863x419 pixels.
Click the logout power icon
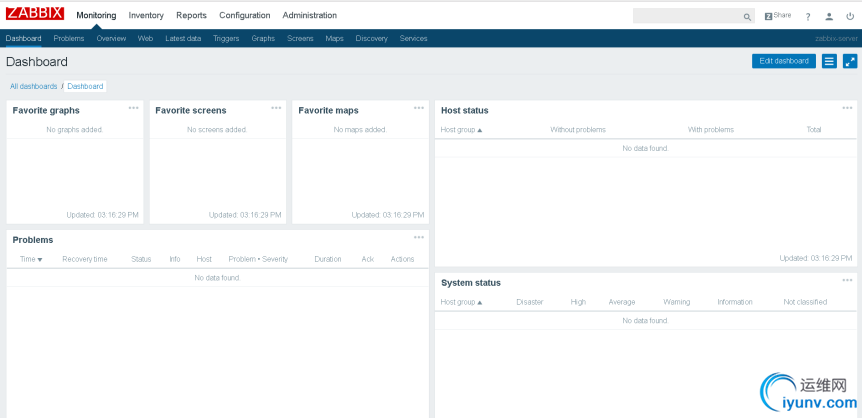tap(850, 17)
